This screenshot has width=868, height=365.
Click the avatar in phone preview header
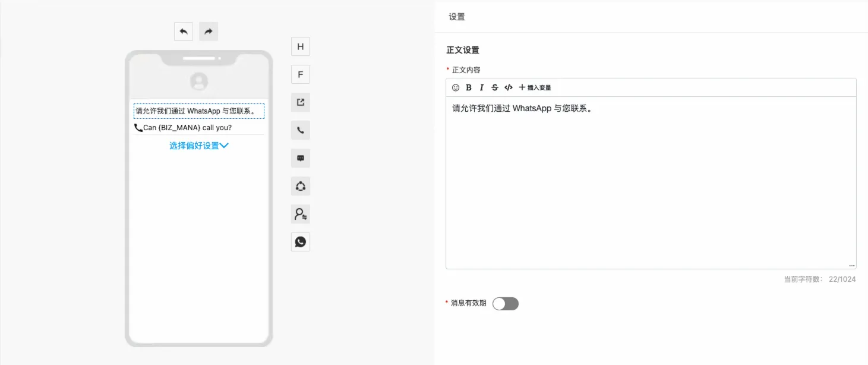(x=199, y=81)
